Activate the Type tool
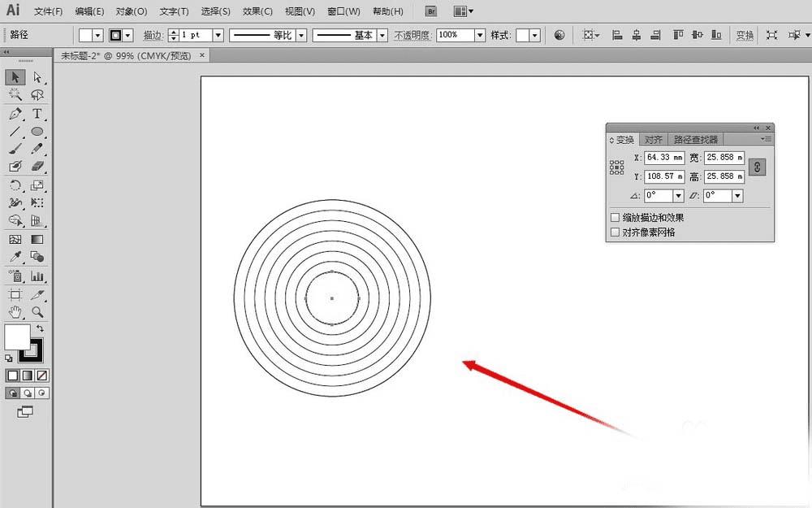 (x=37, y=114)
